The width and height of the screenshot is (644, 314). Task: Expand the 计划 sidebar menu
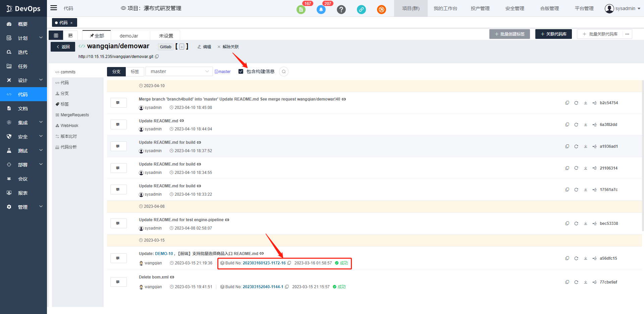[x=23, y=38]
